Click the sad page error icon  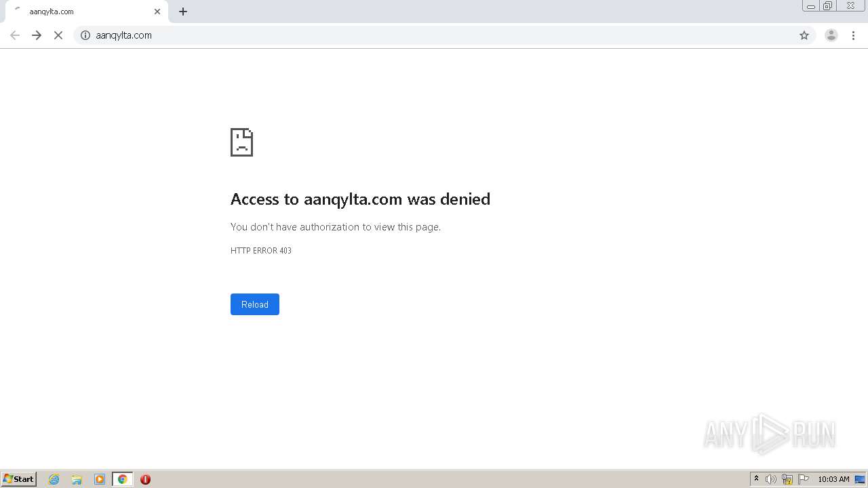(241, 142)
